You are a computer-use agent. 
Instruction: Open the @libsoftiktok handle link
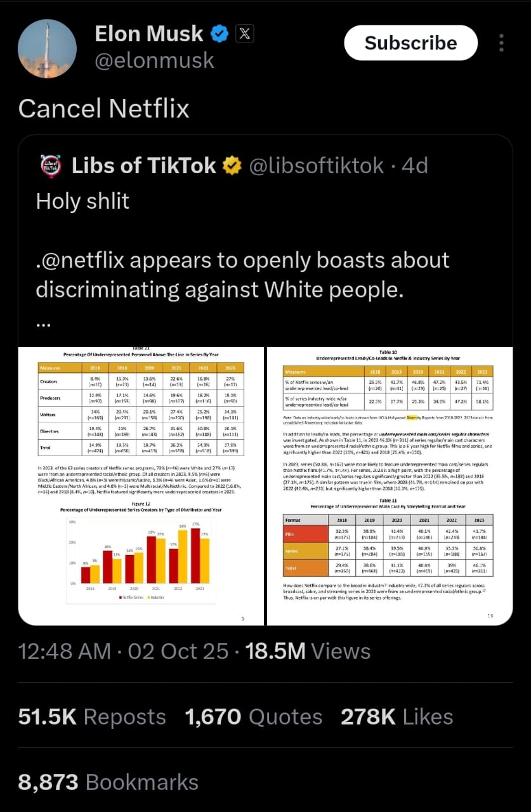pos(316,166)
